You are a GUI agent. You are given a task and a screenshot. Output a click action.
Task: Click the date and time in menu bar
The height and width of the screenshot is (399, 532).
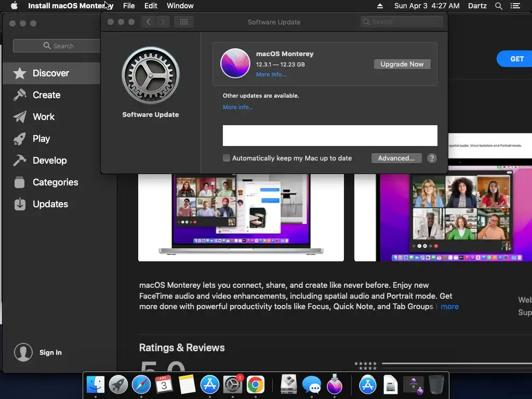427,6
